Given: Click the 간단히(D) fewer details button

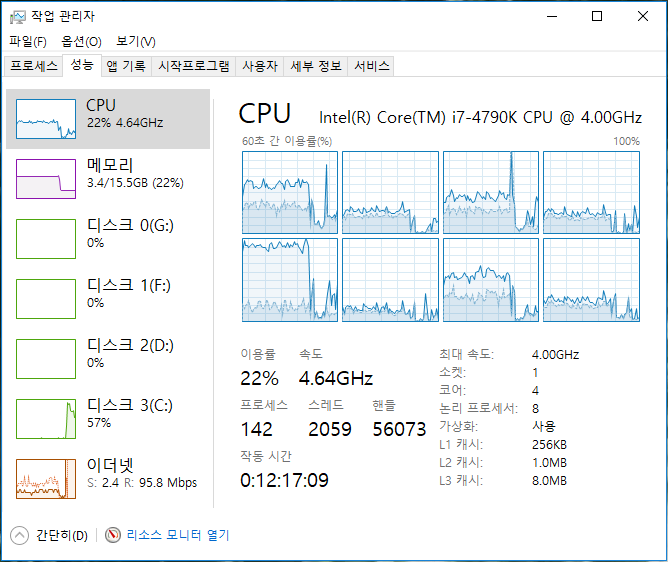Looking at the screenshot, I should click(x=62, y=535).
